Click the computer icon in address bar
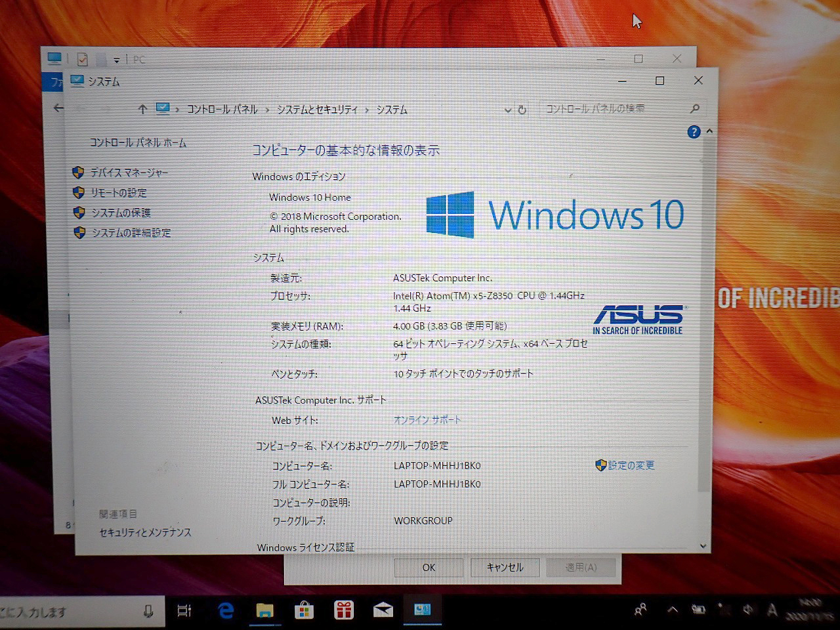840x630 pixels. pyautogui.click(x=163, y=109)
